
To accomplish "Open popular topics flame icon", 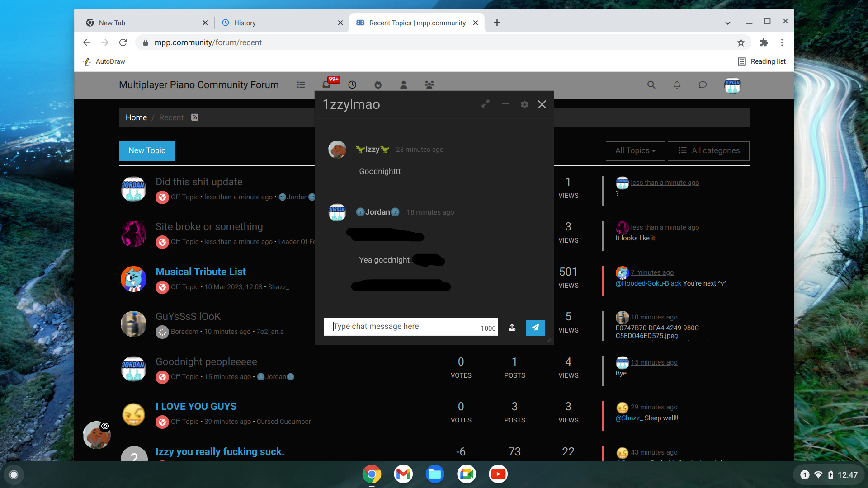I will [x=378, y=84].
